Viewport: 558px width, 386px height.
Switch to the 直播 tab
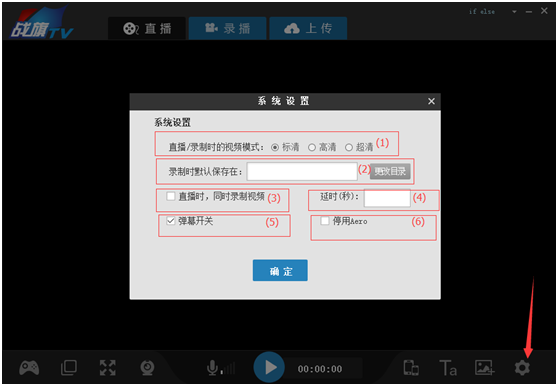147,28
